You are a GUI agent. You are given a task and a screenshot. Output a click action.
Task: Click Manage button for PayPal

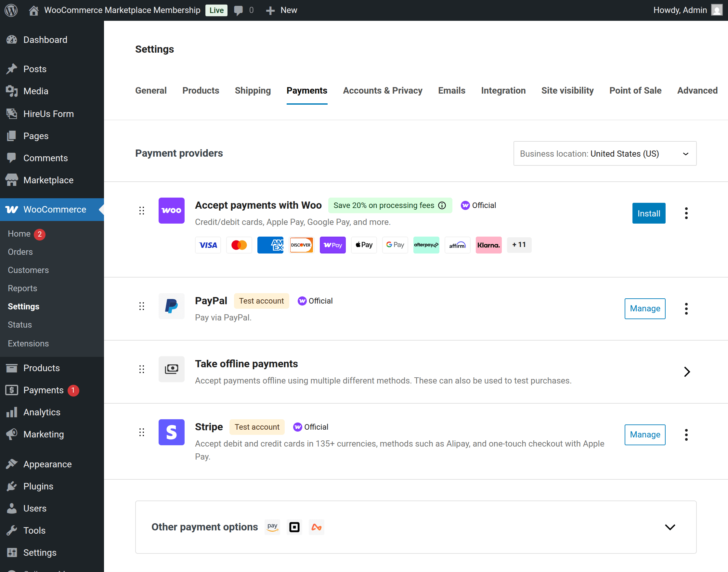tap(644, 308)
